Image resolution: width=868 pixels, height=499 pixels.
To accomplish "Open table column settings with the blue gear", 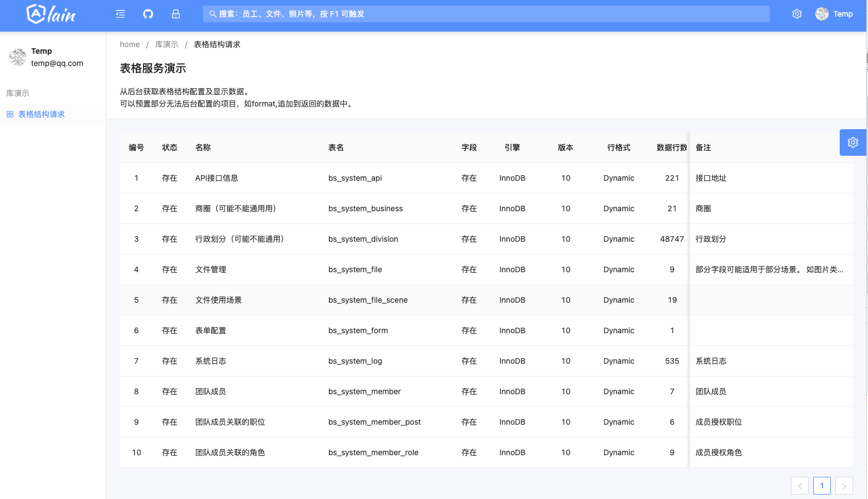I will click(x=852, y=142).
